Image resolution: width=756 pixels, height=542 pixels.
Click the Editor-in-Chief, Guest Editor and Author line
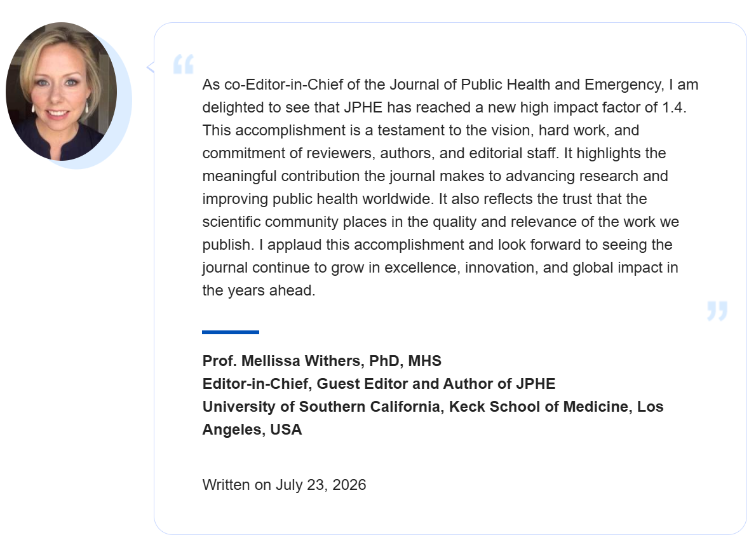pyautogui.click(x=379, y=384)
